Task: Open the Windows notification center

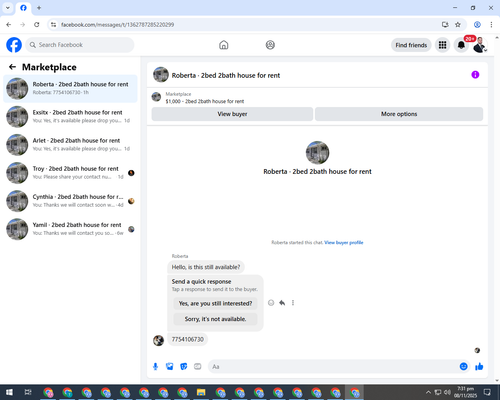Action: (x=487, y=392)
